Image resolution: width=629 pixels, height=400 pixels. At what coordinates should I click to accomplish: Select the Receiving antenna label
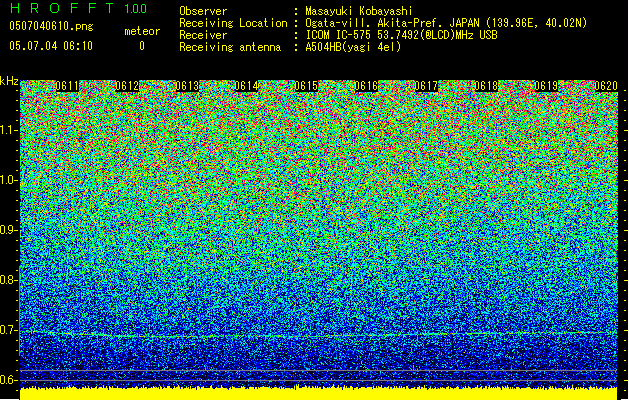pos(230,47)
